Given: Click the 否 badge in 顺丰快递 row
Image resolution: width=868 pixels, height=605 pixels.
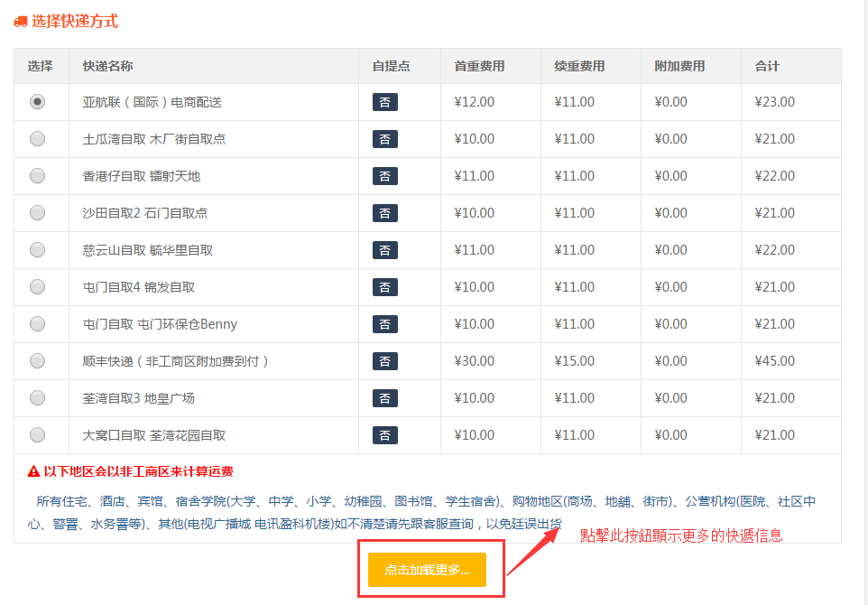Looking at the screenshot, I should point(385,361).
